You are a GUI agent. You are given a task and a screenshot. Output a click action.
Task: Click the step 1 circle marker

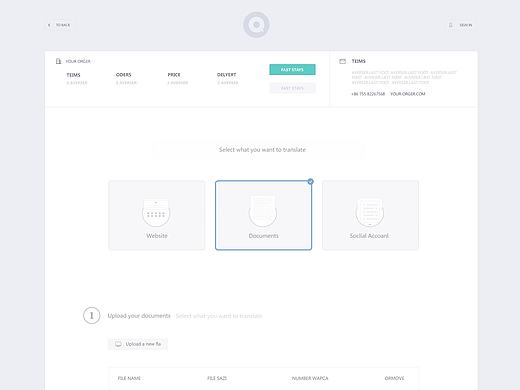92,315
